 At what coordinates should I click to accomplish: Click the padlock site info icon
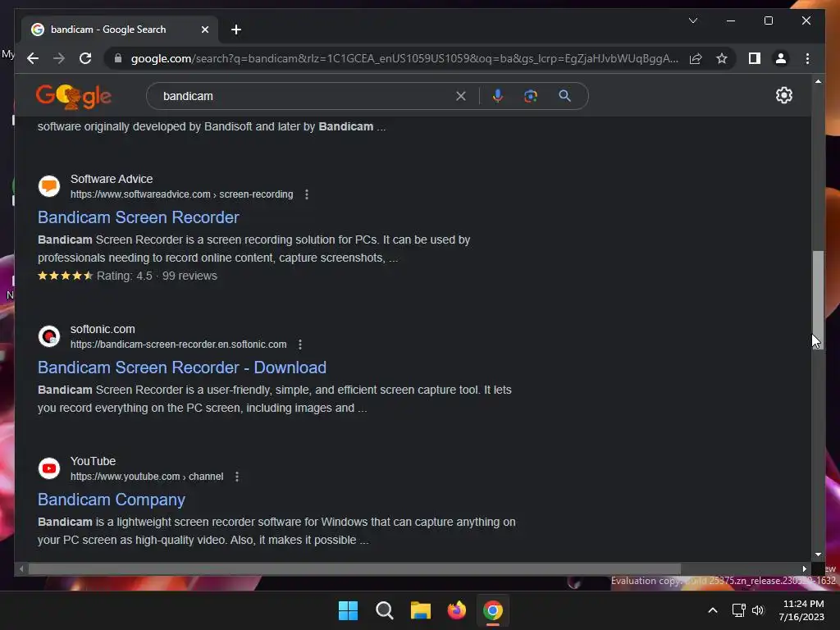118,58
